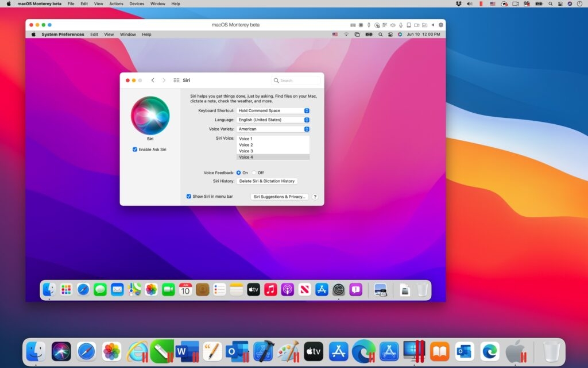This screenshot has width=588, height=368.
Task: Open the View menu in the guest menu bar
Action: pos(109,34)
